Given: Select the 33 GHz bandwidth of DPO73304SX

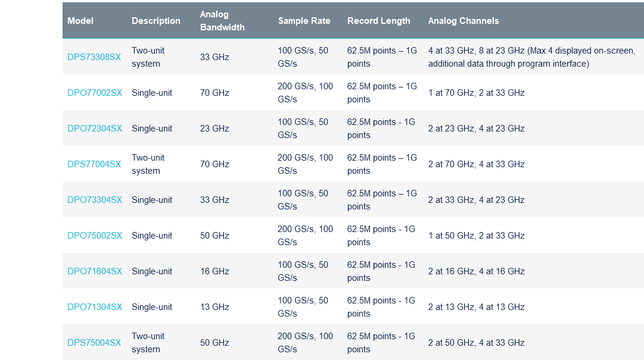Looking at the screenshot, I should pyautogui.click(x=214, y=200).
